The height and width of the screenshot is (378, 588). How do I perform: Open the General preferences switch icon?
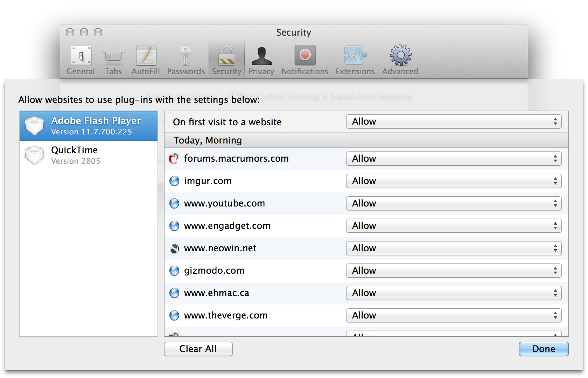click(x=81, y=56)
